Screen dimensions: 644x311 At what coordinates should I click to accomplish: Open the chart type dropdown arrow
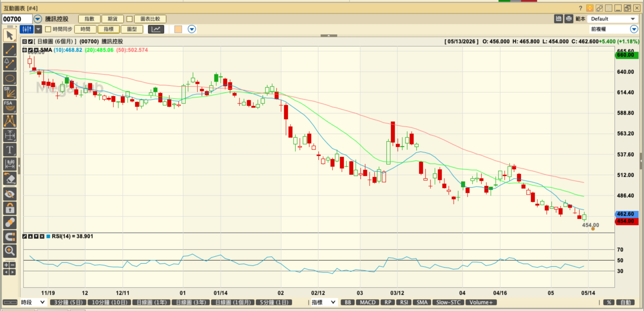coord(38,29)
